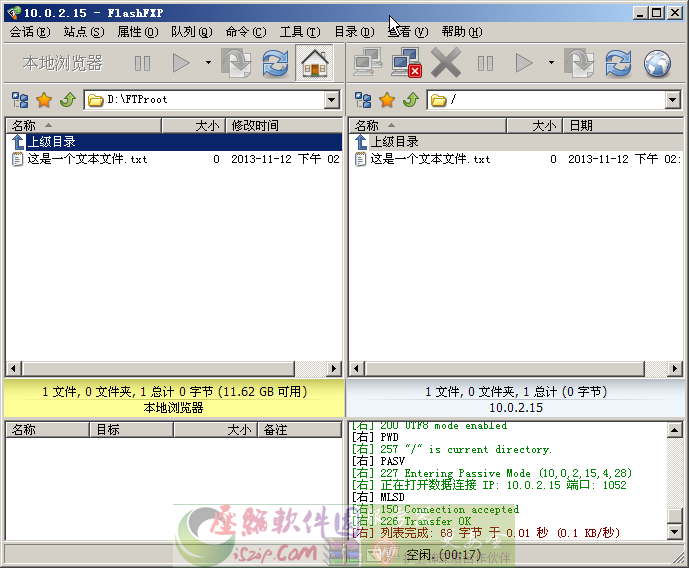Refresh the local browser pane
Screen dimensions: 689x568
coord(276,63)
